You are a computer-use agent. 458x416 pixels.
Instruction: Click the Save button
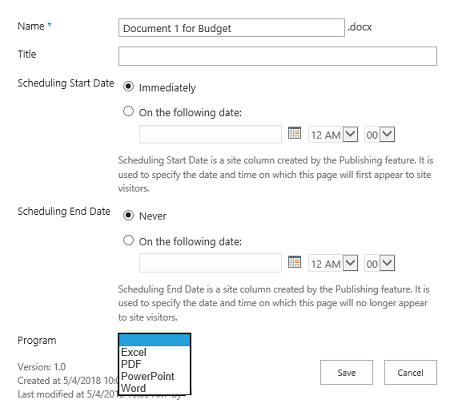[x=346, y=373]
